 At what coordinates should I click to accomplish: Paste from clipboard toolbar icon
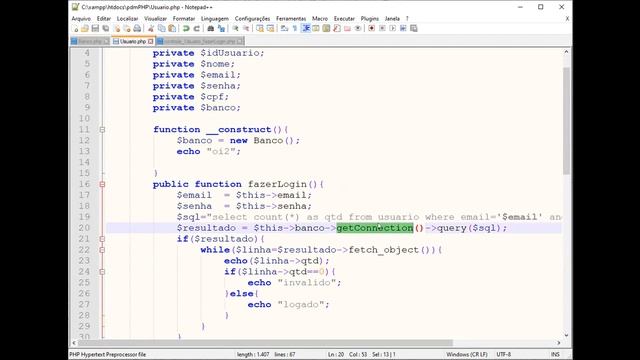point(172,28)
